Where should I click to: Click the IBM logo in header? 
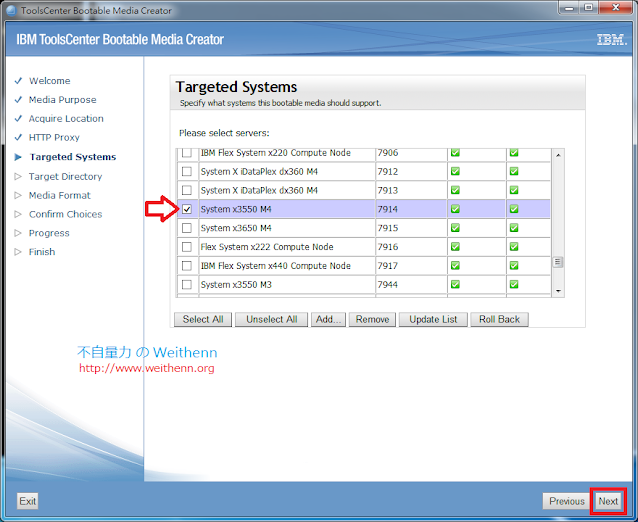pos(611,40)
